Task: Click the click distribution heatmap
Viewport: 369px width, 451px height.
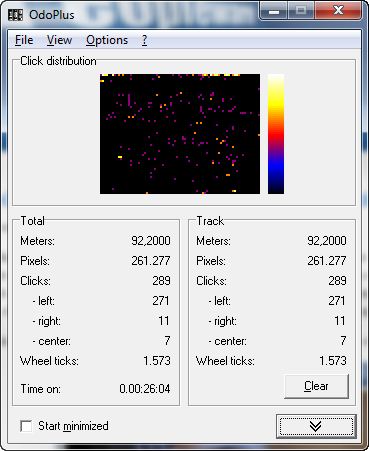Action: [180, 134]
